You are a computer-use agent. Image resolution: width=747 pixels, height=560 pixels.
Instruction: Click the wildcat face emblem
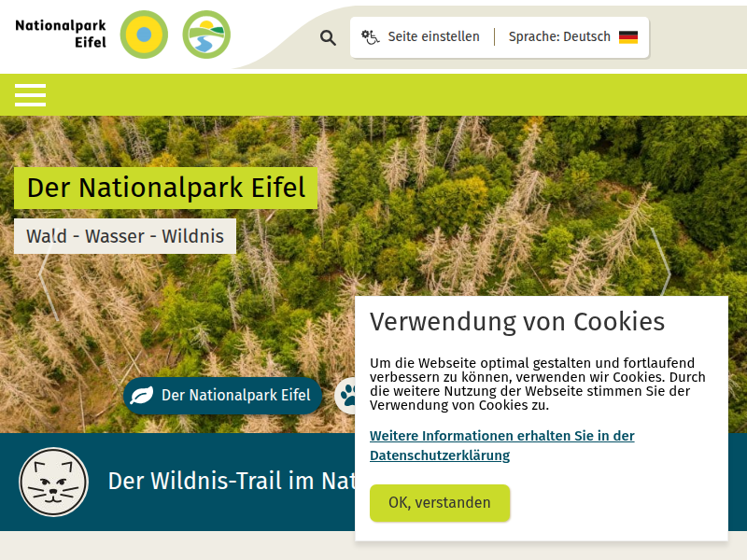tap(53, 483)
